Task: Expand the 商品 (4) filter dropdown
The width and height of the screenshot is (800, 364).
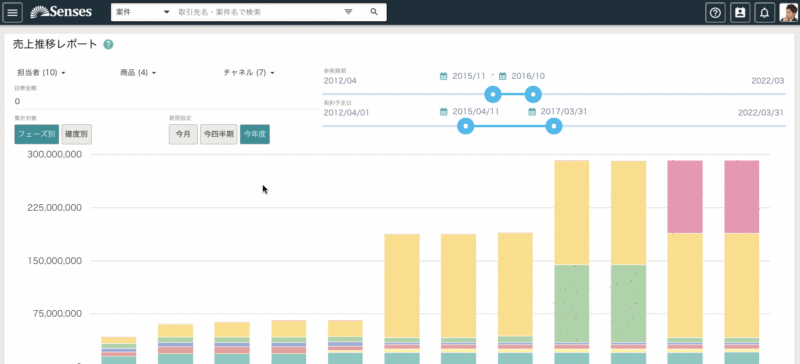Action: [138, 73]
